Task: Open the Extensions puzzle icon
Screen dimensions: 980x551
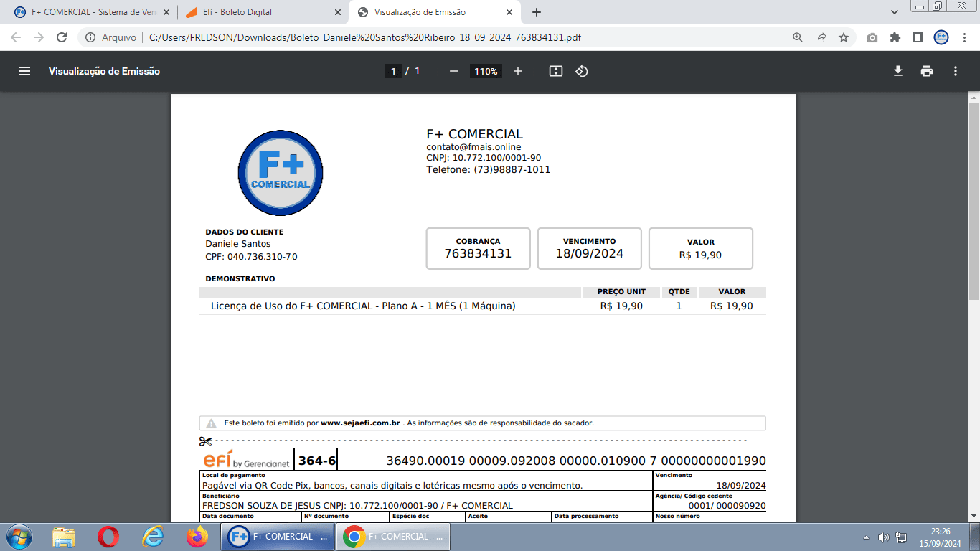Action: [895, 37]
